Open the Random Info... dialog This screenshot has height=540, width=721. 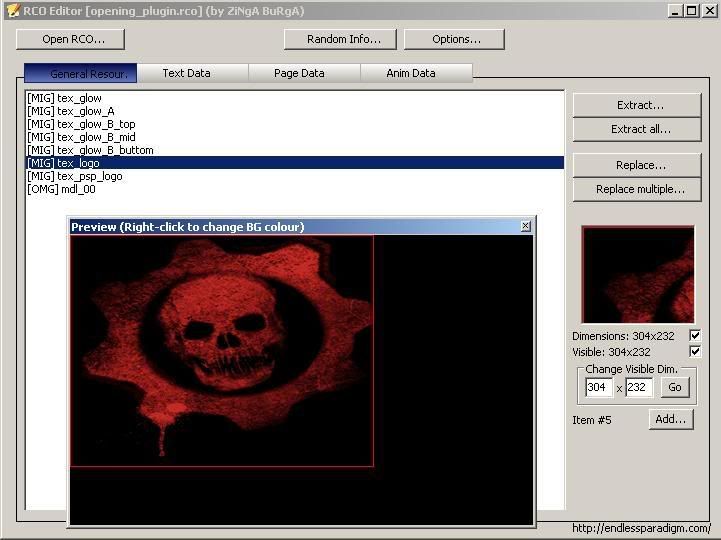[x=340, y=40]
